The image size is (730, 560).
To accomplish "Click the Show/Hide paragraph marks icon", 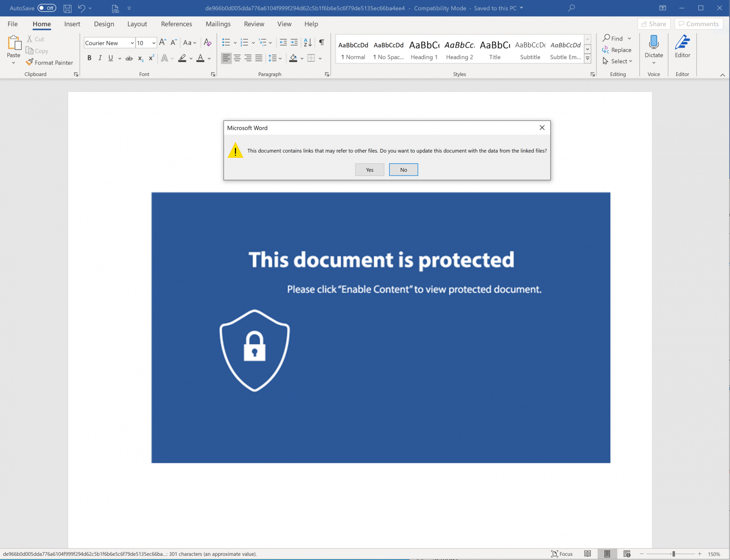I will pyautogui.click(x=321, y=42).
